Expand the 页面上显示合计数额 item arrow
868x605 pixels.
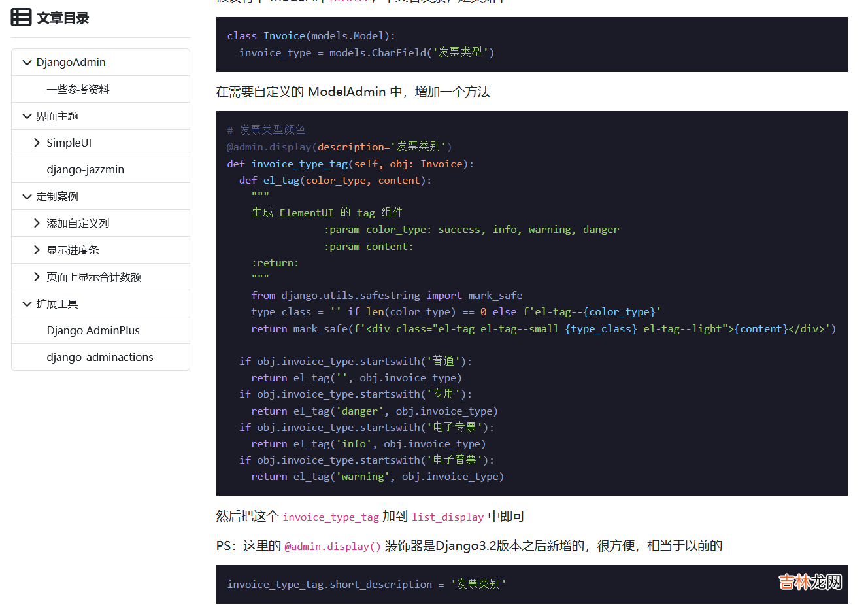(x=37, y=277)
